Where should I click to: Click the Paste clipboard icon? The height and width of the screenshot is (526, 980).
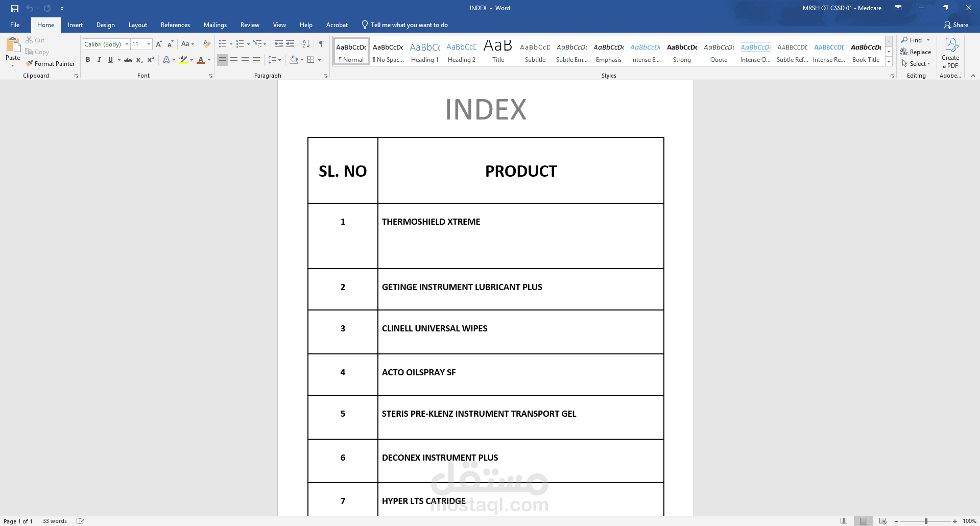pos(13,45)
